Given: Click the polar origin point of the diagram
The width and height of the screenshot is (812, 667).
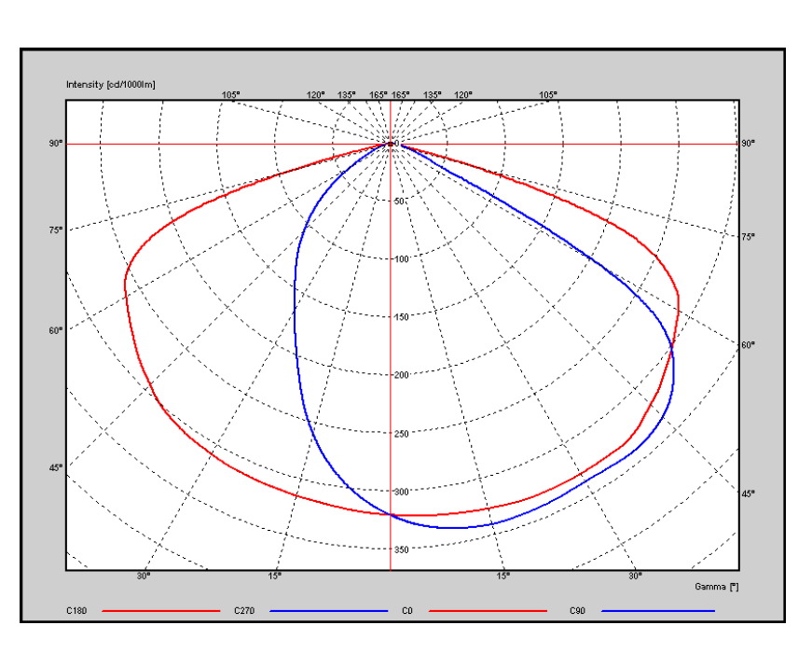Looking at the screenshot, I should click(x=391, y=144).
